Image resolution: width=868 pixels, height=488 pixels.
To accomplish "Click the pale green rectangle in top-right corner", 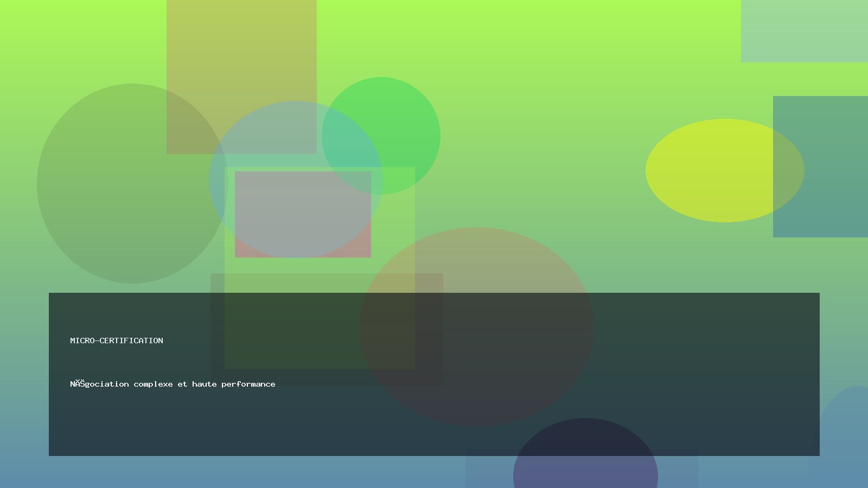I will [804, 31].
